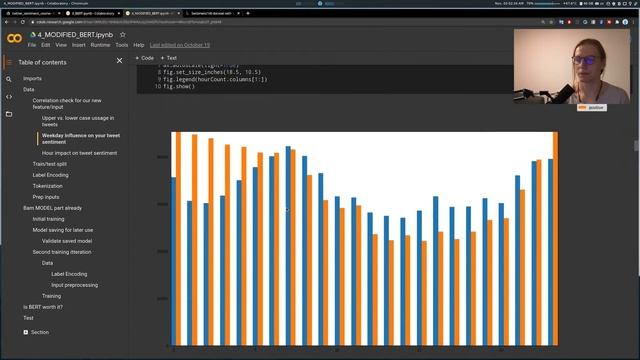Screen dimensions: 640x360
Task: Open the Insert menu
Action: [x=78, y=45]
